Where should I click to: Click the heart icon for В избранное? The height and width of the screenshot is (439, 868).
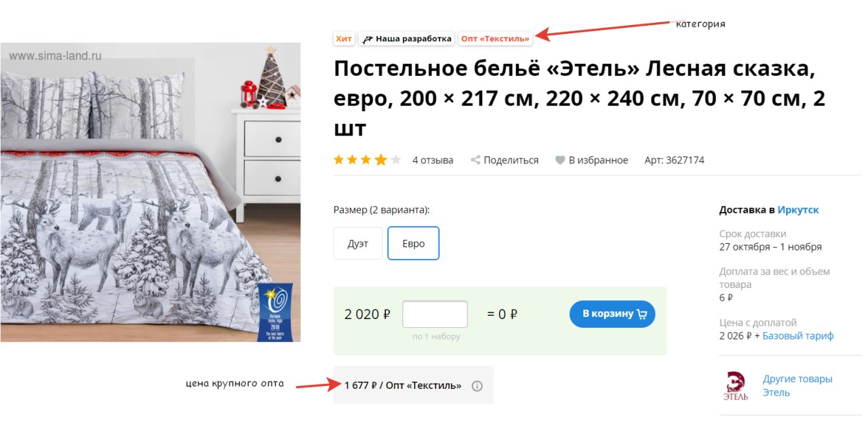[x=560, y=161]
